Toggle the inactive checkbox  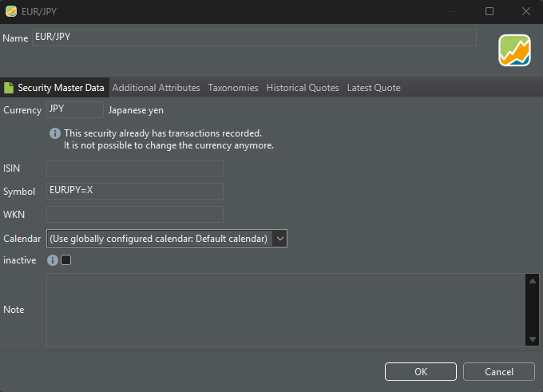pos(65,260)
